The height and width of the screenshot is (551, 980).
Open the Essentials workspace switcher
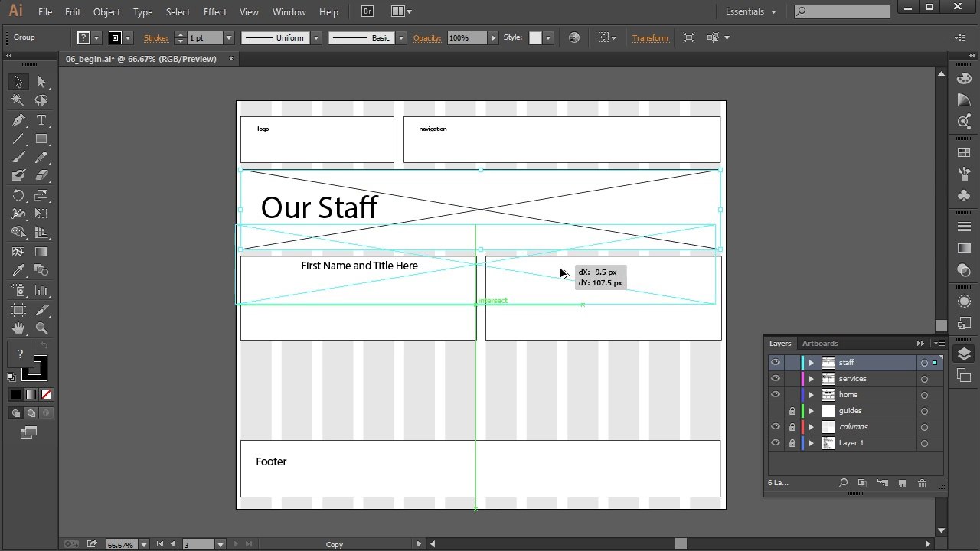(x=750, y=11)
